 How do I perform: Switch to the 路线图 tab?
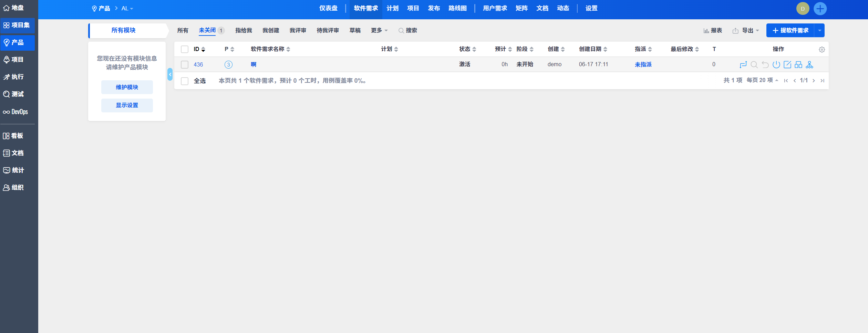pyautogui.click(x=457, y=9)
